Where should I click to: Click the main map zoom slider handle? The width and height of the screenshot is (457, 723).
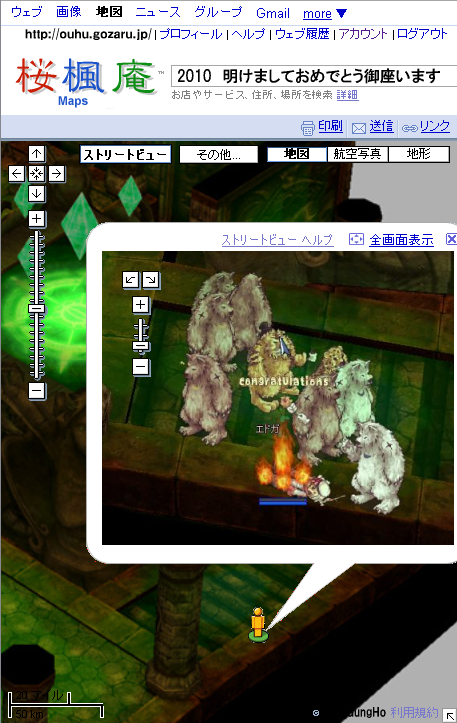pyautogui.click(x=36, y=308)
